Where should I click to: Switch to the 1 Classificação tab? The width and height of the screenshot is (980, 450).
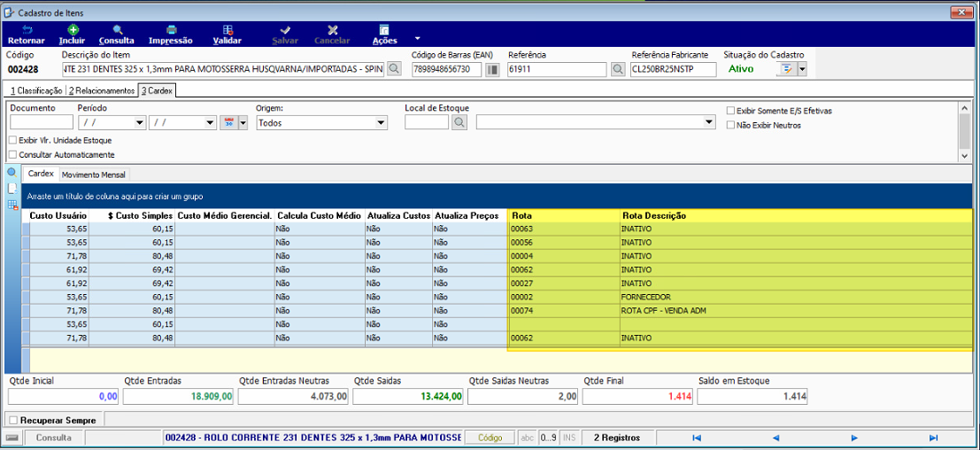click(x=35, y=91)
